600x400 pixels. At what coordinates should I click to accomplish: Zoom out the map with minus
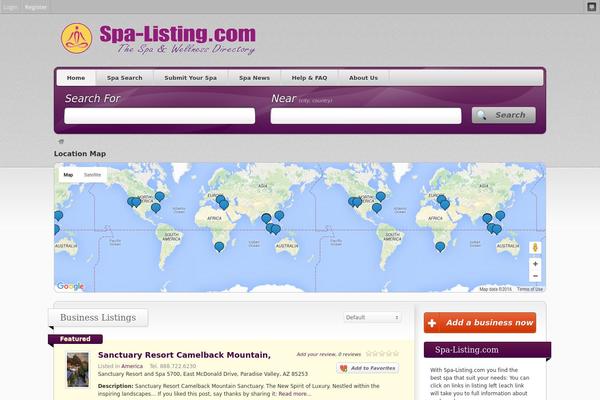tap(535, 276)
